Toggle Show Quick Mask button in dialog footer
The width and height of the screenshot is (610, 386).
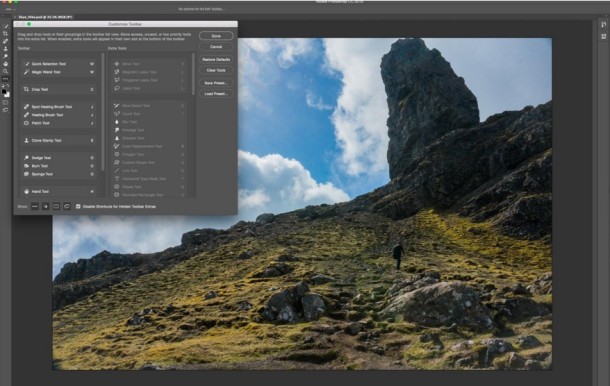56,206
